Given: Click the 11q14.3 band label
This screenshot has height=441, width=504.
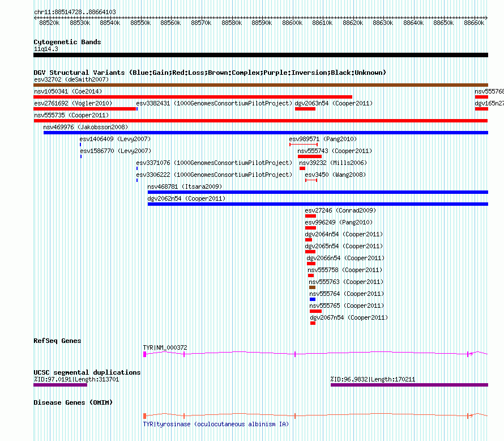Looking at the screenshot, I should click(46, 49).
